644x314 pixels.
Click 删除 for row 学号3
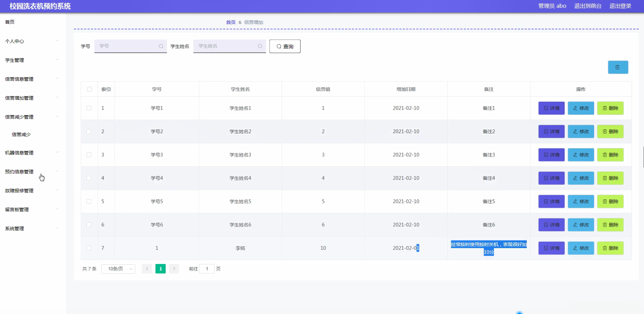tap(610, 155)
